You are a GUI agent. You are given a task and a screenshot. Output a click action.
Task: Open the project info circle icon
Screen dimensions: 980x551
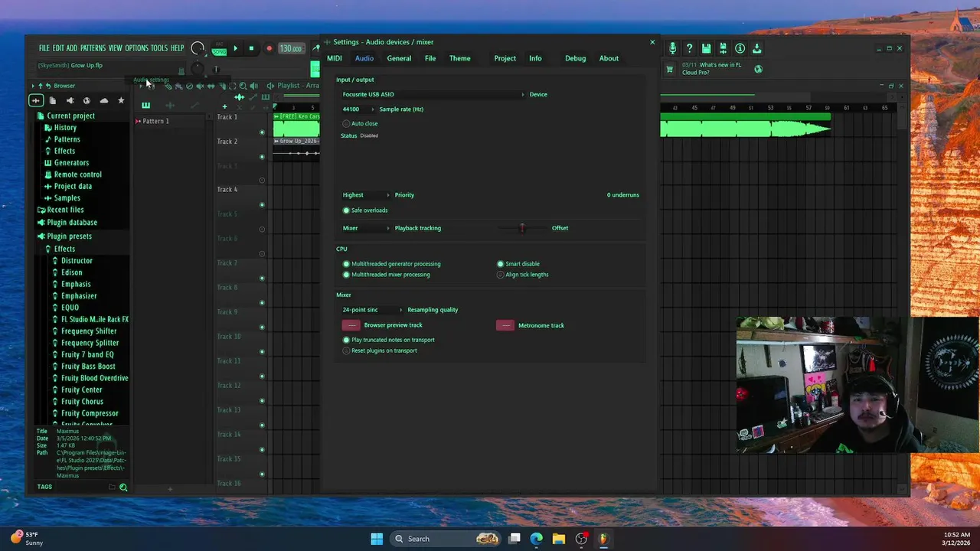(x=740, y=48)
